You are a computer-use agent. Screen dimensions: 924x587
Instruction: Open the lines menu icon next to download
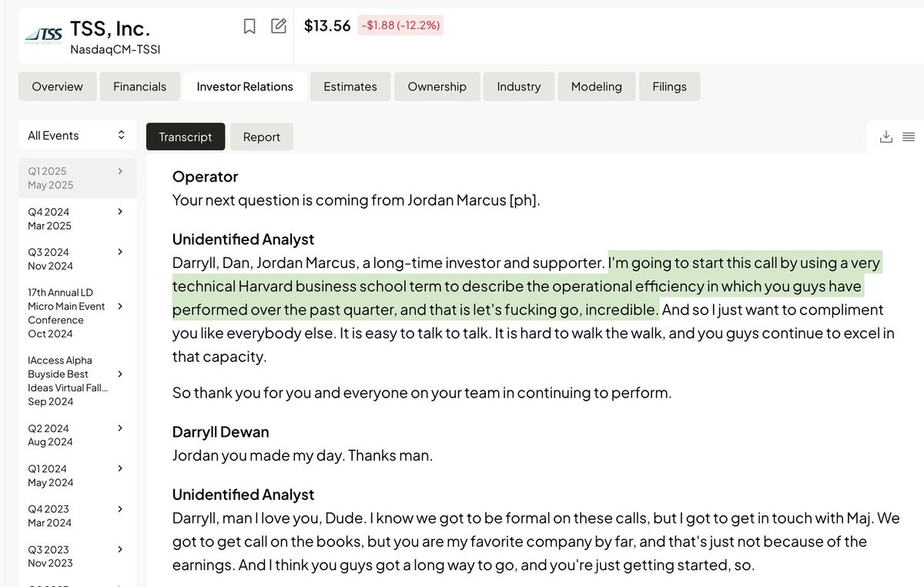pos(909,136)
